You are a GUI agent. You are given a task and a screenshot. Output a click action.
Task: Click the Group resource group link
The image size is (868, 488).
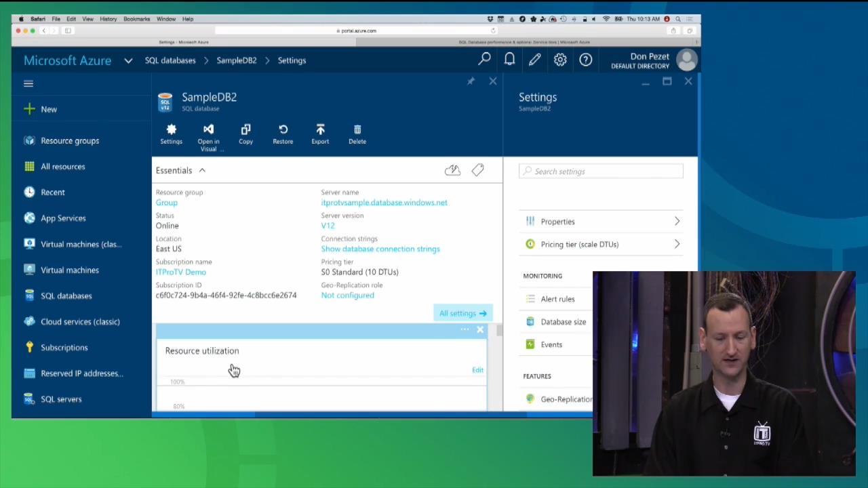pos(166,203)
